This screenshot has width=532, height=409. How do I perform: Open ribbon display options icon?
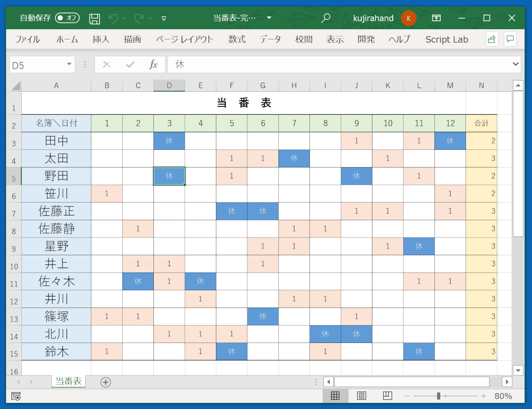click(437, 18)
